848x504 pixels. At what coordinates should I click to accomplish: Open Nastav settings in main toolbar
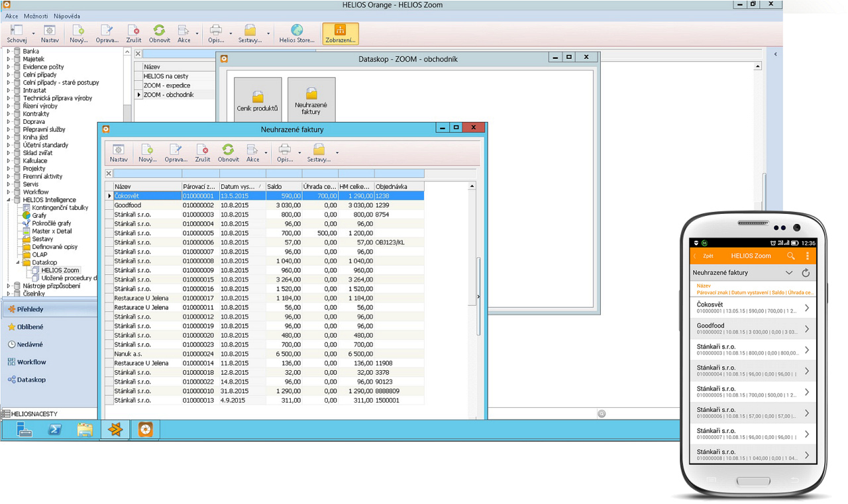(x=50, y=34)
